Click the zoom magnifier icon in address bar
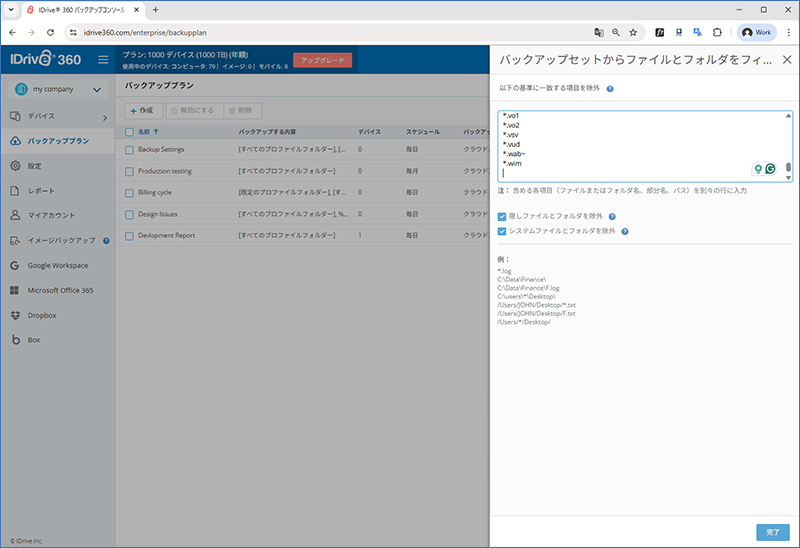 click(x=616, y=32)
